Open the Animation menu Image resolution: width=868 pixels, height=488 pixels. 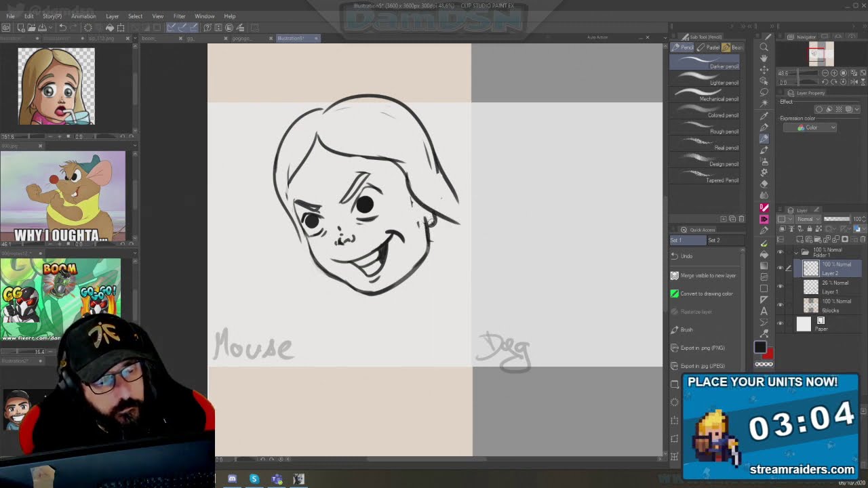click(x=83, y=16)
